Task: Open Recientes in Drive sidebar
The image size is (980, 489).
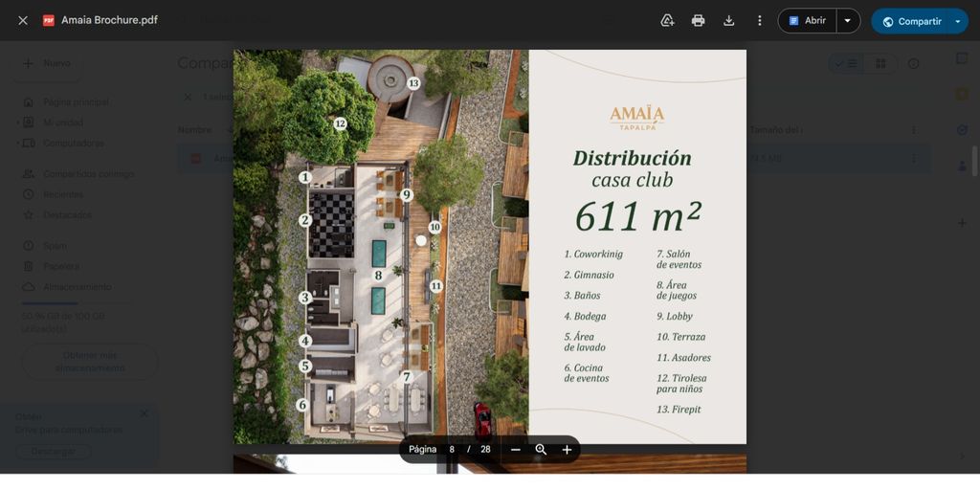Action: (x=62, y=194)
